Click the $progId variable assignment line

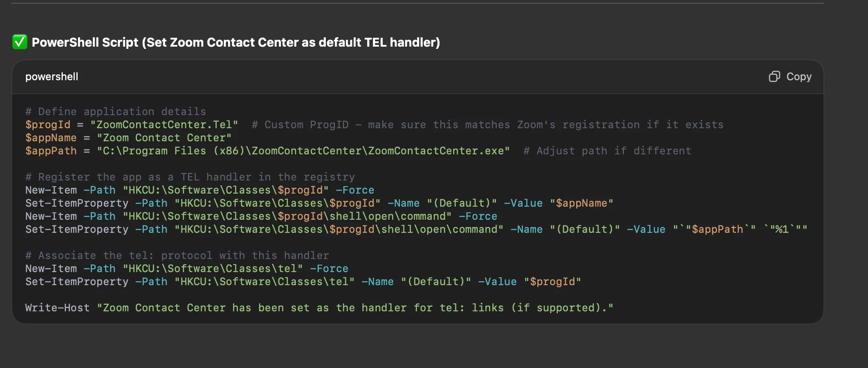click(x=132, y=125)
